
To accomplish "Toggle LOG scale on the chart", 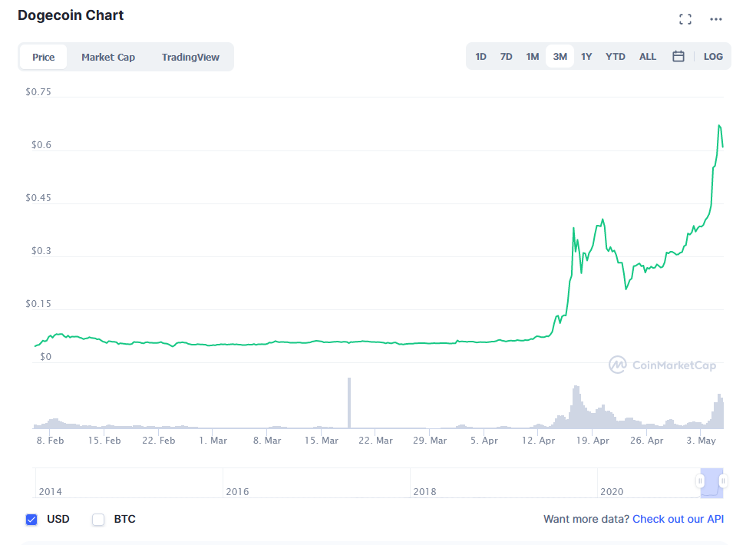I will tap(713, 57).
